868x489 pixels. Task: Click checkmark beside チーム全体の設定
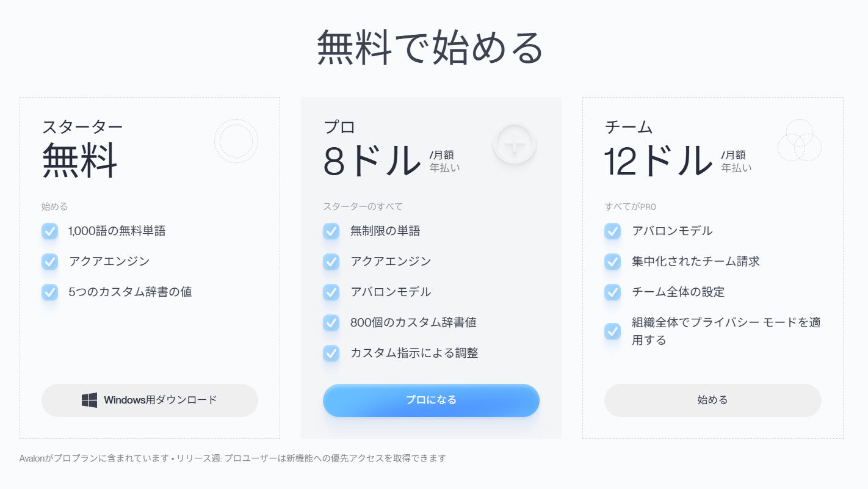(612, 292)
